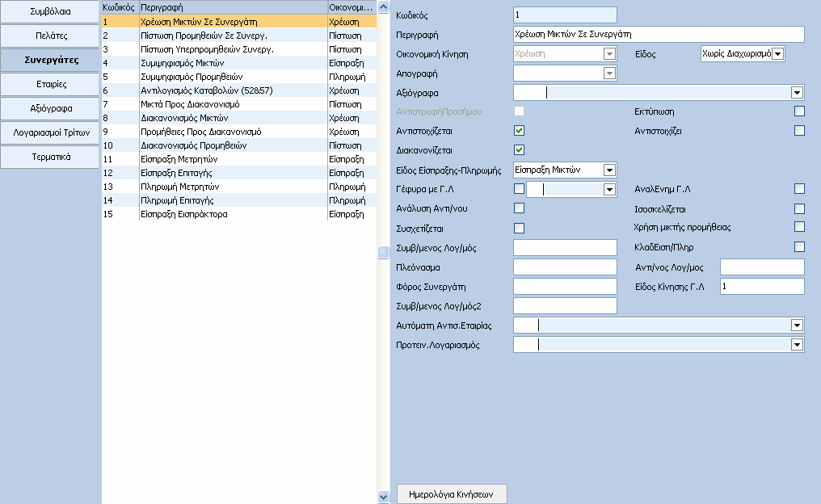Sort by the Κωδικός column header
Screen dimensions: 821x504
tap(120, 7)
